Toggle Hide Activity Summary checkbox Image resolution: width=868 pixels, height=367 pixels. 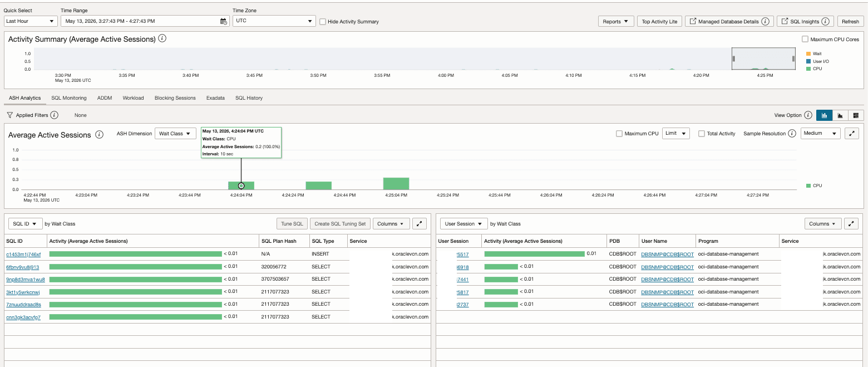(x=323, y=21)
